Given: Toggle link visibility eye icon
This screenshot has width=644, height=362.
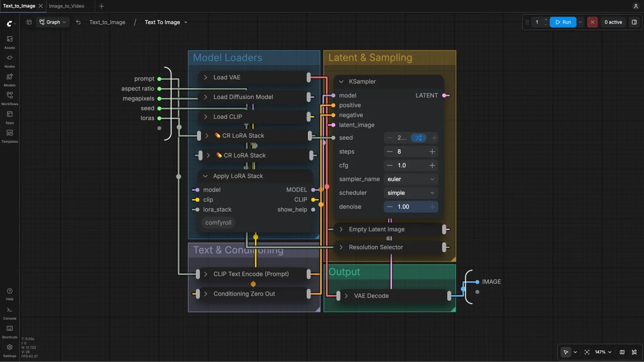Looking at the screenshot, I should [635, 352].
